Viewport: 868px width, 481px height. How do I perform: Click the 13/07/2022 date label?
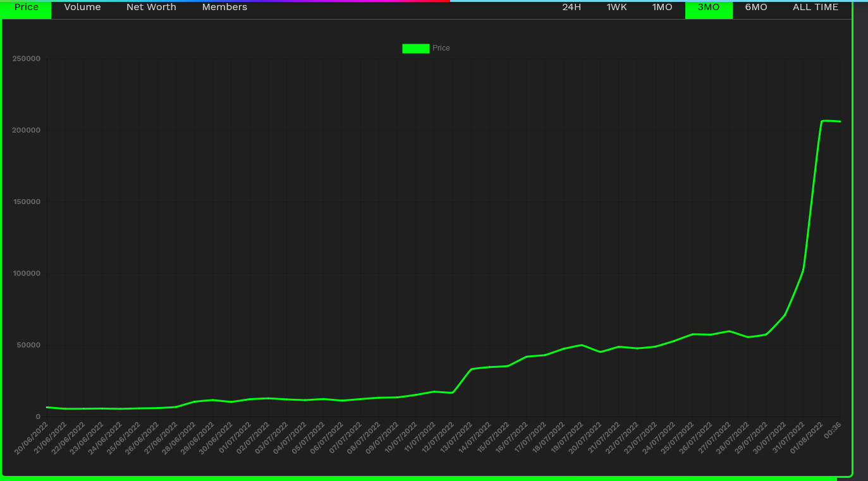tap(456, 439)
